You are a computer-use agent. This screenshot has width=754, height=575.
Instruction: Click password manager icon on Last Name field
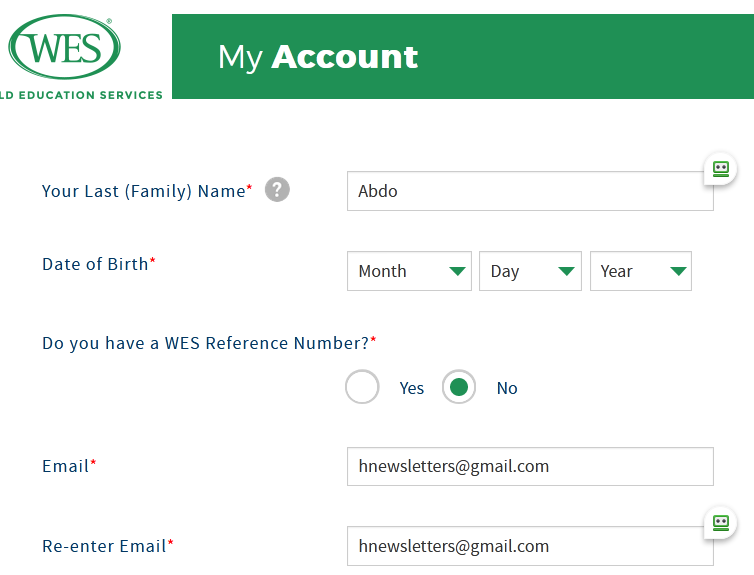click(x=720, y=169)
